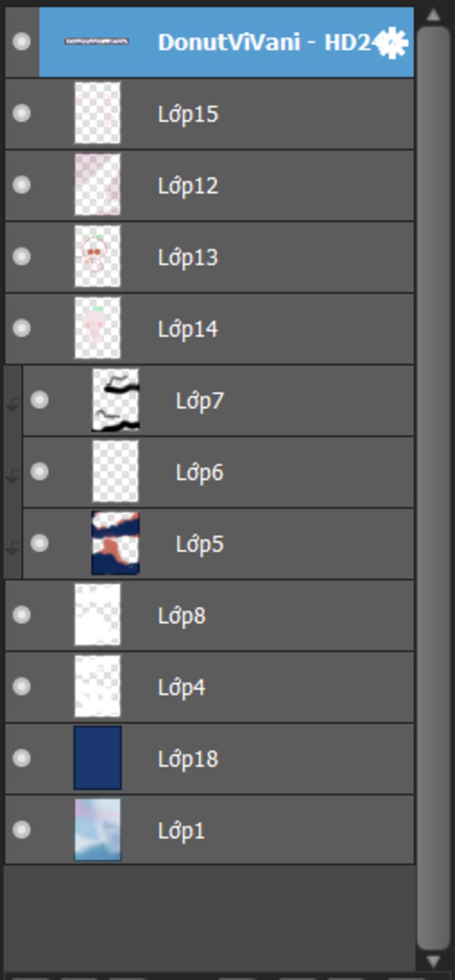This screenshot has width=455, height=980.
Task: Open settings gear on DonutViVani layer
Action: coord(392,43)
